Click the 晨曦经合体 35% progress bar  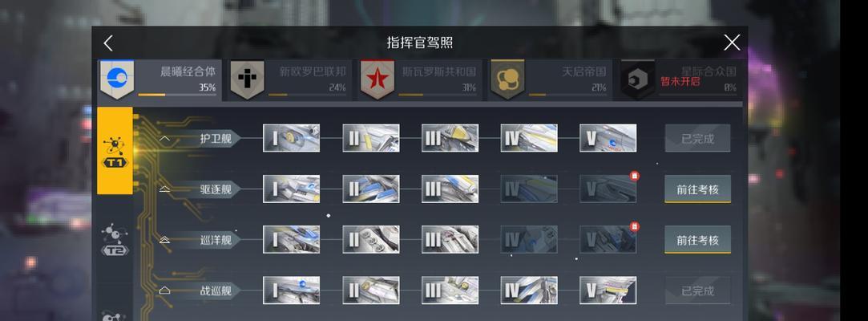[177, 95]
